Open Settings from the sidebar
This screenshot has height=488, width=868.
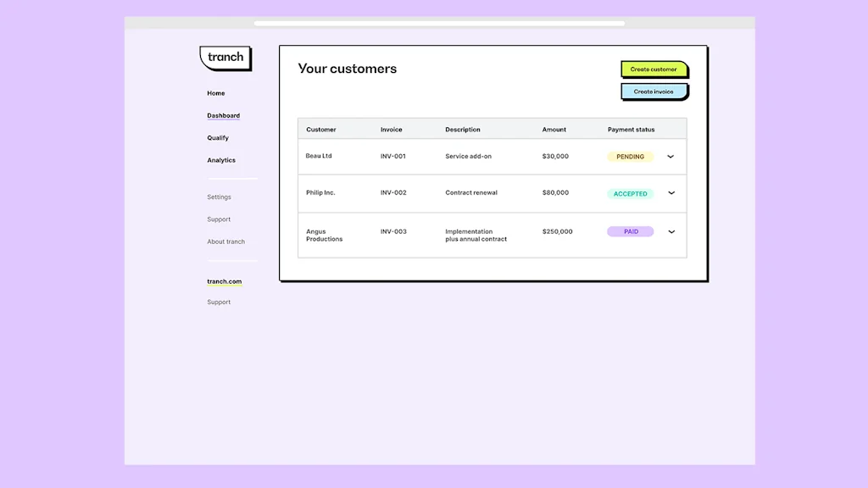pyautogui.click(x=219, y=197)
